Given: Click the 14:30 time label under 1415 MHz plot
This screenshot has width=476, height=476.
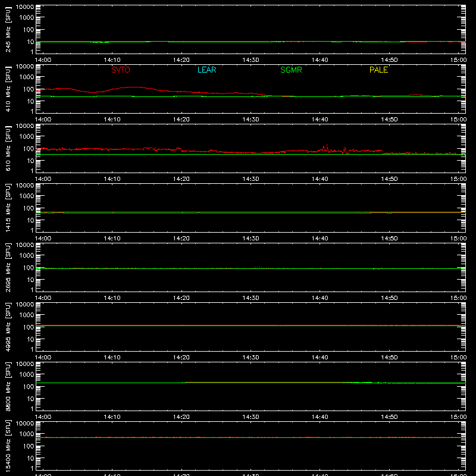Looking at the screenshot, I should pos(250,239).
